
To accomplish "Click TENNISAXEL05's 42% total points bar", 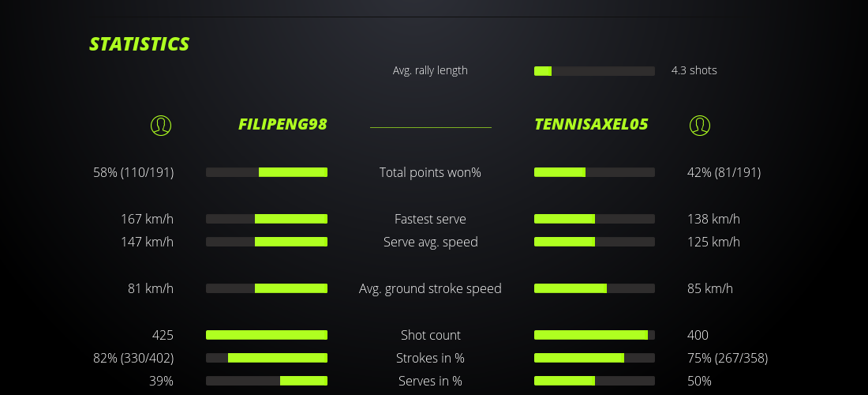I will pyautogui.click(x=594, y=172).
